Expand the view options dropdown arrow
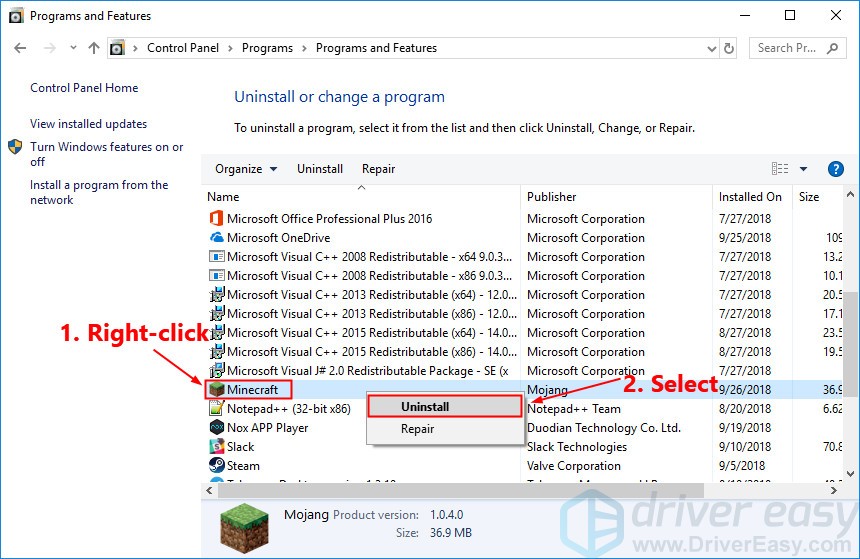Screen dimensions: 860x559 point(803,169)
